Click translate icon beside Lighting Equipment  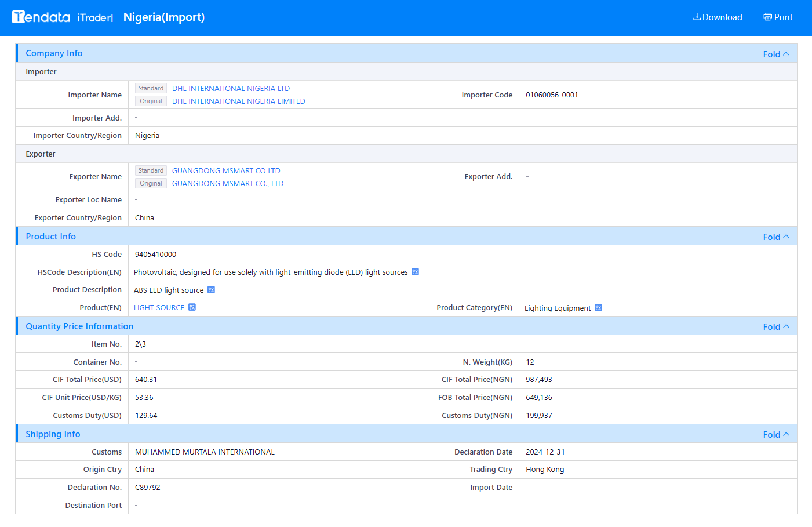pos(598,308)
